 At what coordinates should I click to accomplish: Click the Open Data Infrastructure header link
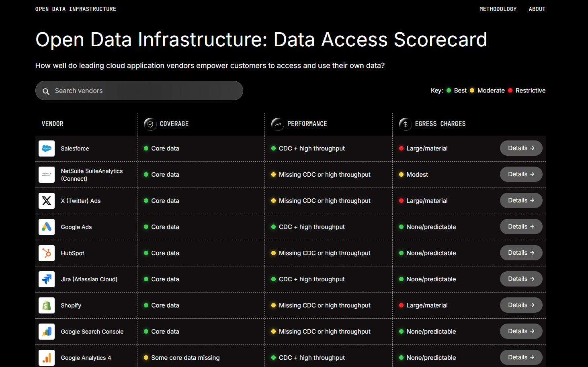(76, 9)
